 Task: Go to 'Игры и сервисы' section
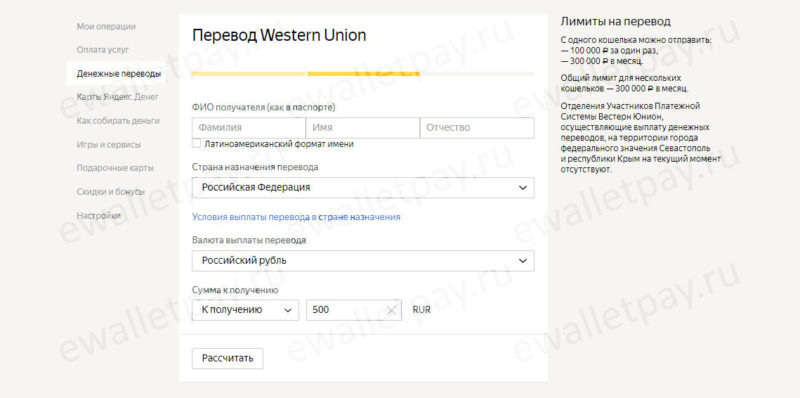pos(109,144)
